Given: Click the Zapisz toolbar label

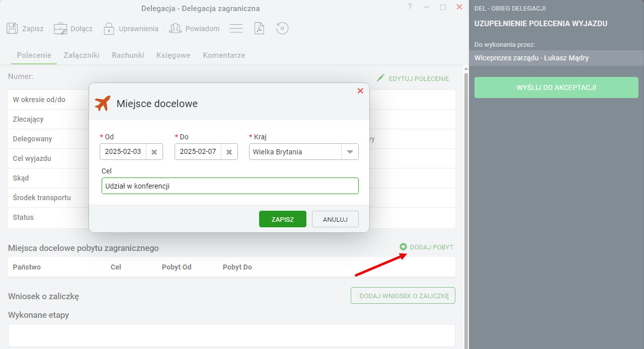Looking at the screenshot, I should 33,29.
